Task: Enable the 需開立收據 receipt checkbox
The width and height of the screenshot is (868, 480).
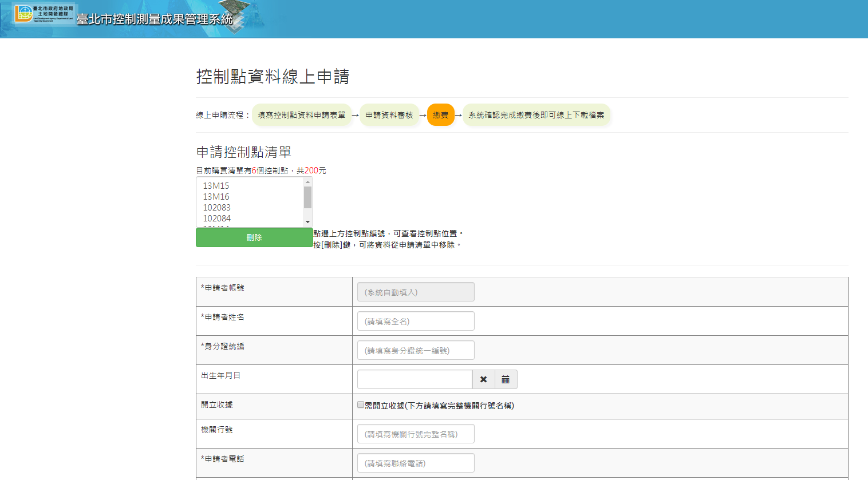Action: (x=361, y=405)
